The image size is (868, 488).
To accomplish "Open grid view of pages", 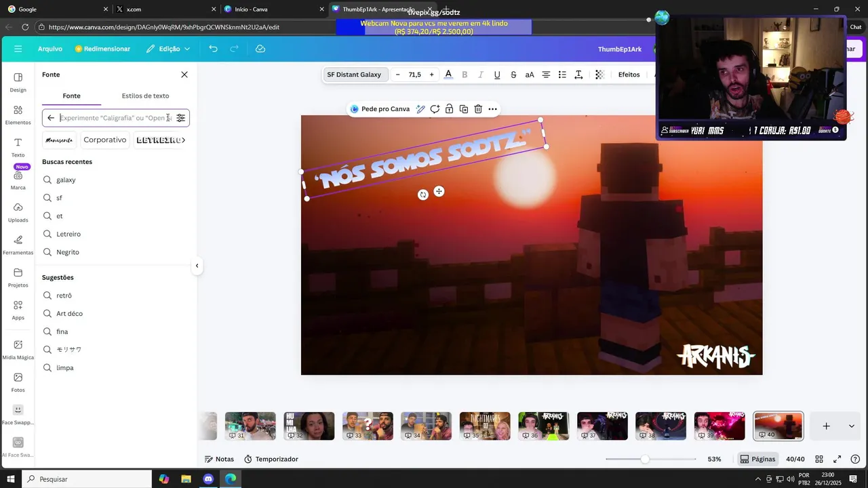I will tap(819, 459).
